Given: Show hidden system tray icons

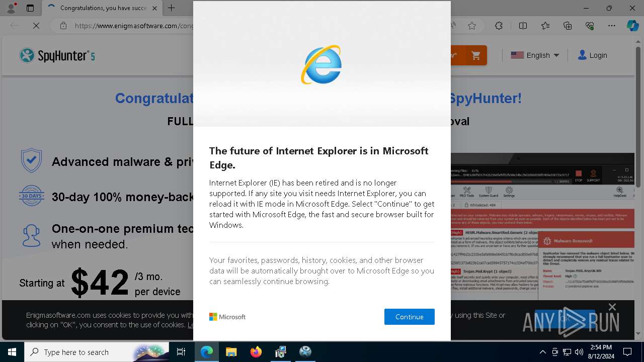Looking at the screenshot, I should [x=542, y=352].
